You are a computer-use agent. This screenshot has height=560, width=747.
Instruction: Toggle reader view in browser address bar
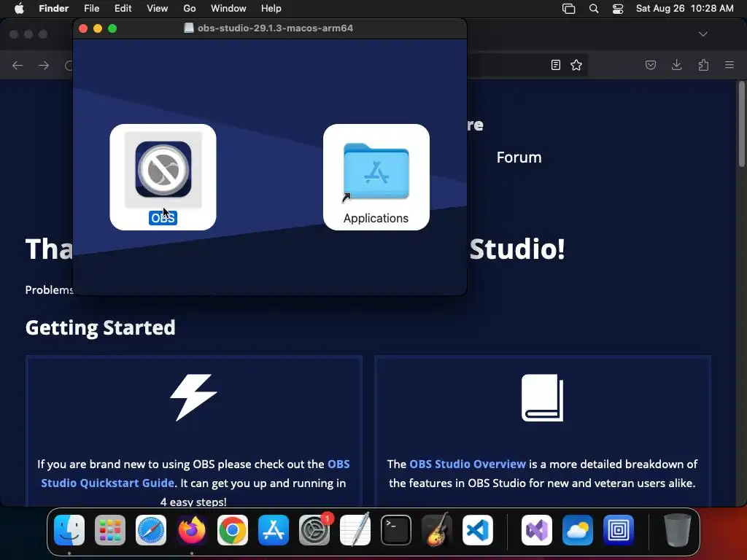click(555, 65)
